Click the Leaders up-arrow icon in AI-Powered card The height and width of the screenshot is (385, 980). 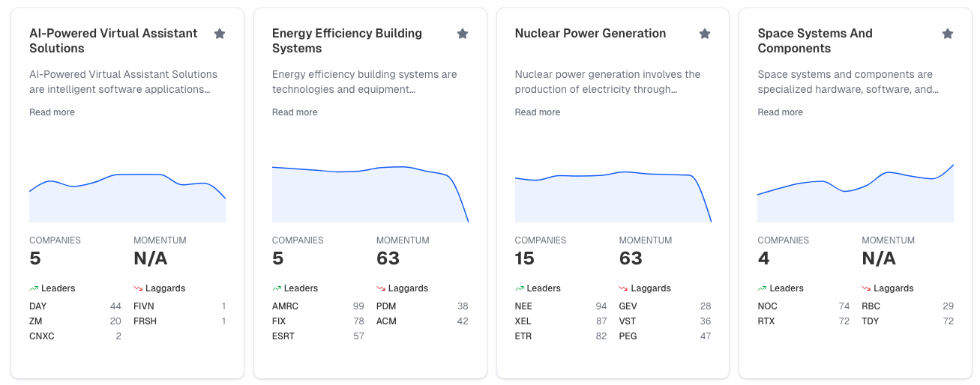click(34, 288)
